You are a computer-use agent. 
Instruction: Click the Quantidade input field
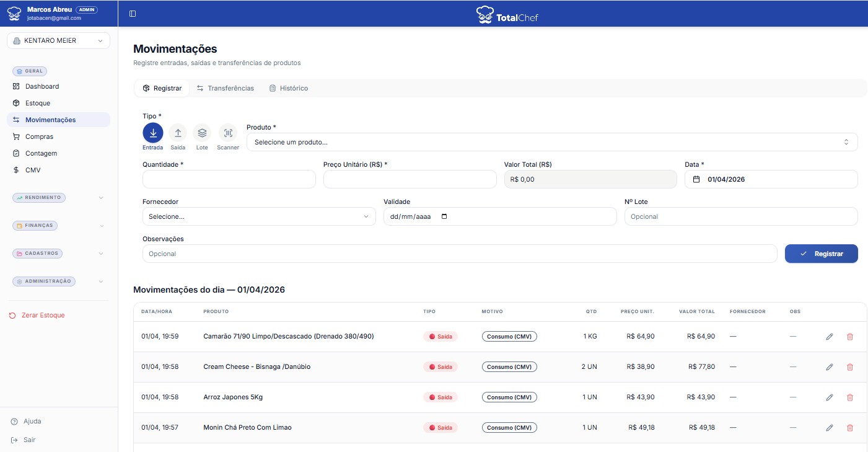click(x=229, y=179)
